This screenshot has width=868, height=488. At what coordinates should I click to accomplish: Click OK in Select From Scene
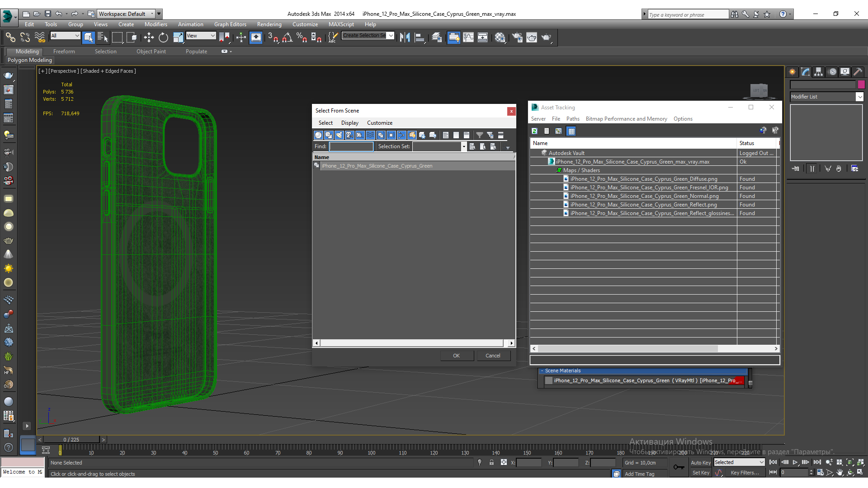[457, 356]
